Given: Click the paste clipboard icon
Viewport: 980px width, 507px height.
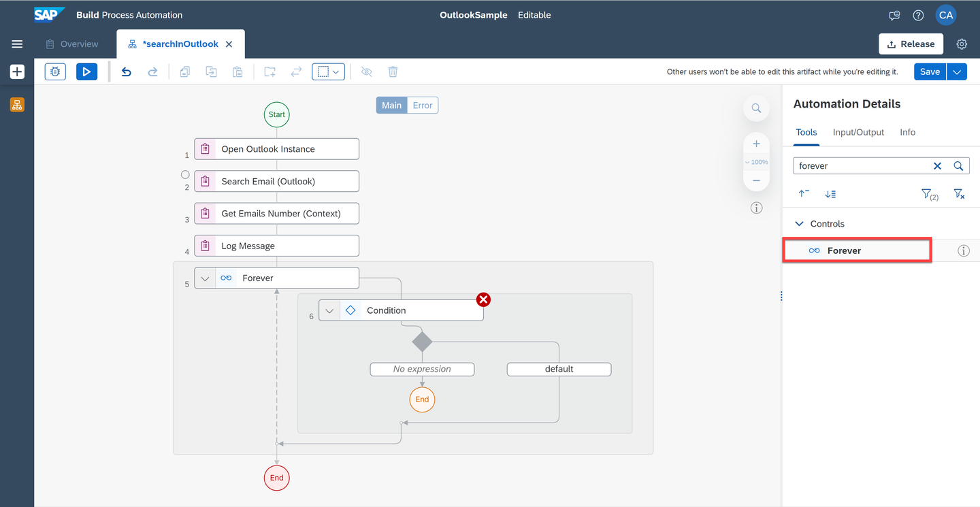Looking at the screenshot, I should (238, 71).
